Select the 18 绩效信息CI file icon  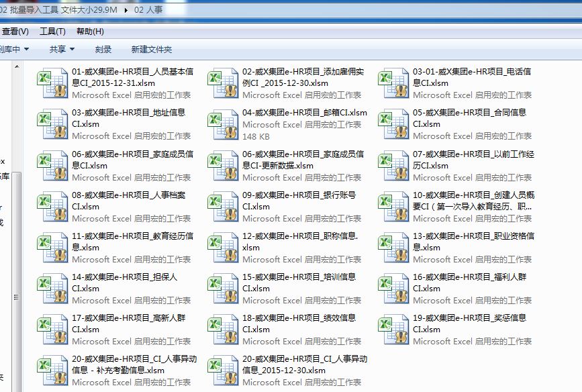pos(223,330)
